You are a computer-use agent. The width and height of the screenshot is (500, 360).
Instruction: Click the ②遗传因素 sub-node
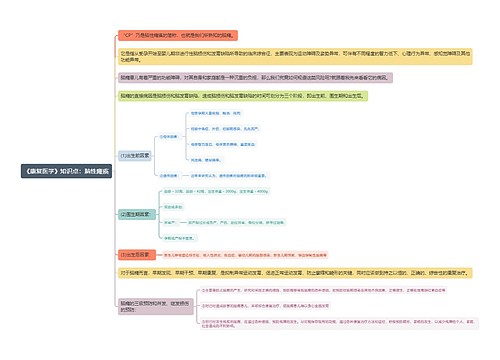point(169,176)
